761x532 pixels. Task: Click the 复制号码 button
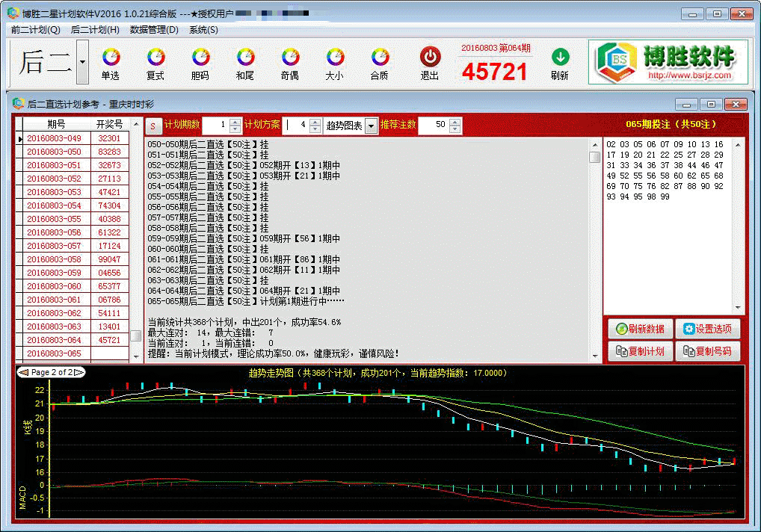708,351
